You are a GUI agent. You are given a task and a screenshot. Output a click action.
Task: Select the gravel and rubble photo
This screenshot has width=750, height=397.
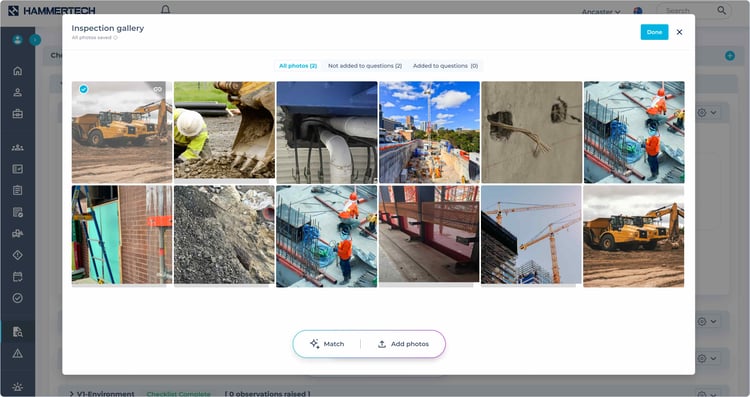click(224, 236)
